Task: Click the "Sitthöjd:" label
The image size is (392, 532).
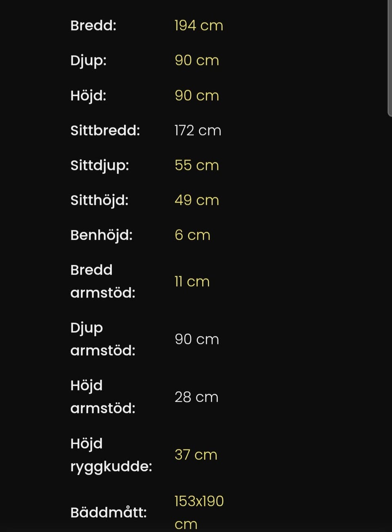Action: tap(99, 200)
